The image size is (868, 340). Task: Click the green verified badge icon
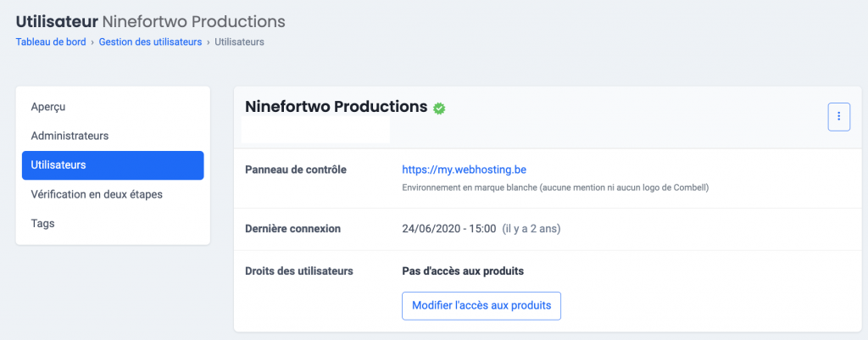pyautogui.click(x=439, y=109)
